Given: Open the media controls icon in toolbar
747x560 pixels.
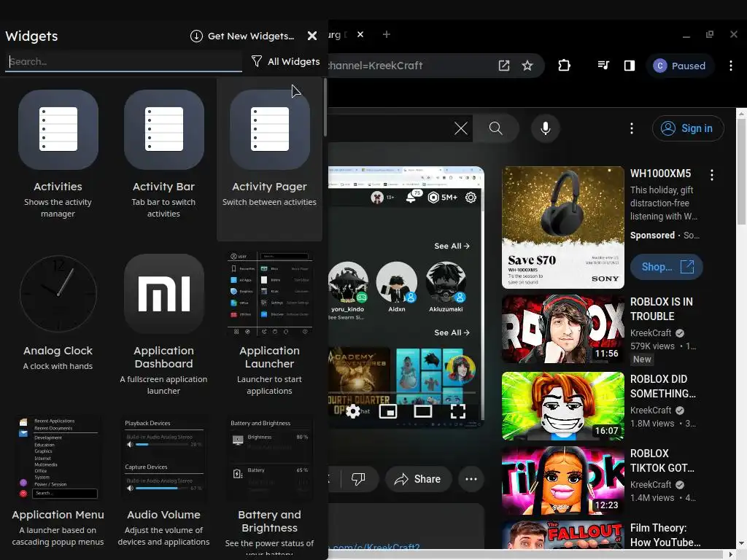Looking at the screenshot, I should (x=603, y=66).
